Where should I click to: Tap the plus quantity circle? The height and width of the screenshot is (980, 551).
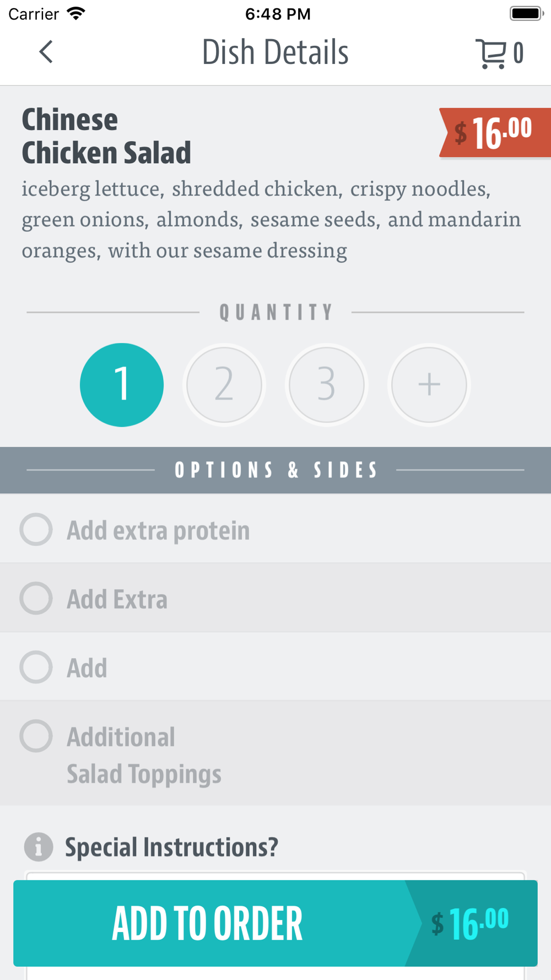pos(429,385)
